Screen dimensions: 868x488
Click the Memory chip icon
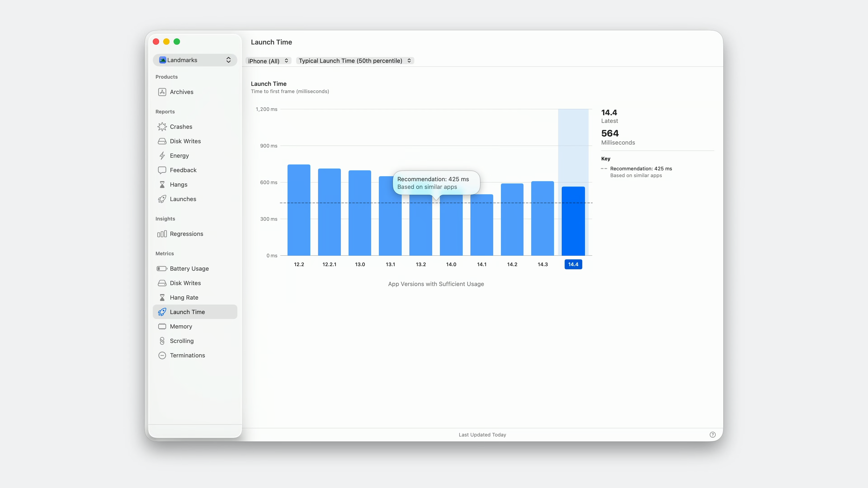tap(162, 326)
